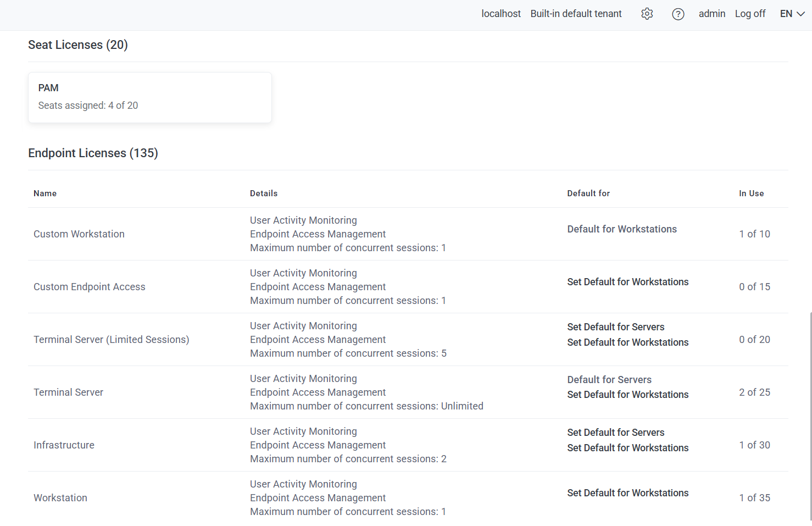
Task: Click the In Use column header
Action: tap(751, 193)
